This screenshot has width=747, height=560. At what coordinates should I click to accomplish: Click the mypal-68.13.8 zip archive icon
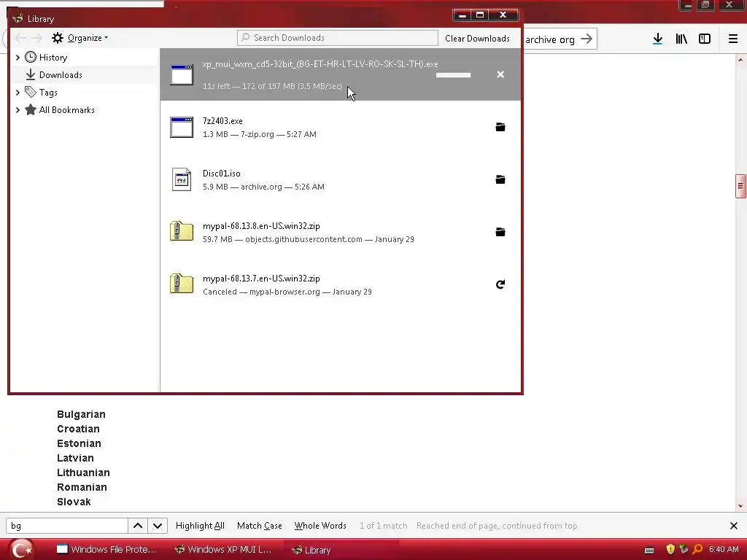pos(182,231)
